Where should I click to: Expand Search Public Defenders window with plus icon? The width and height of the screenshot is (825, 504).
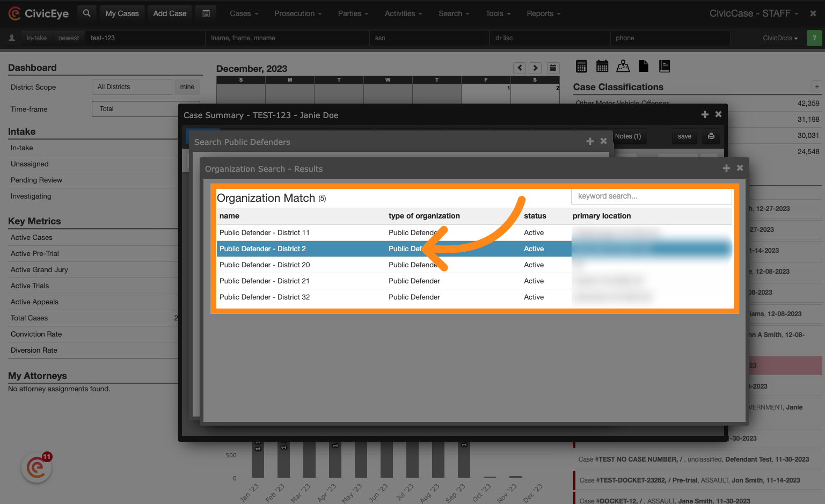(x=590, y=141)
